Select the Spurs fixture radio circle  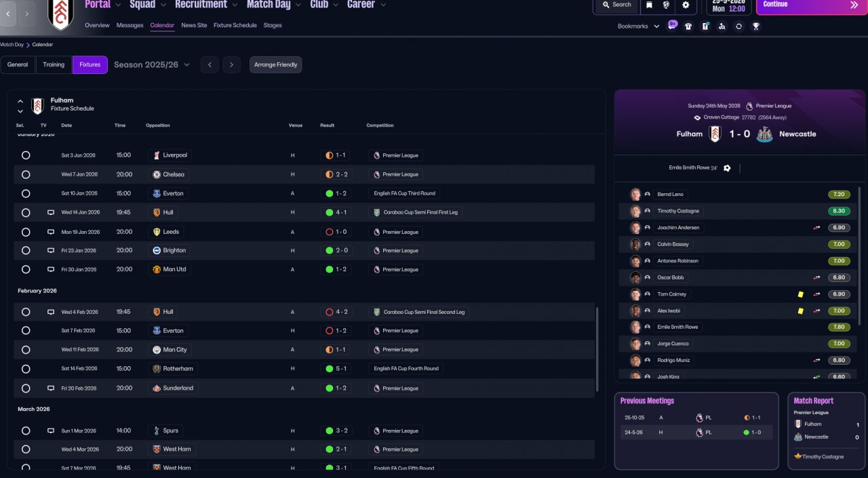26,431
